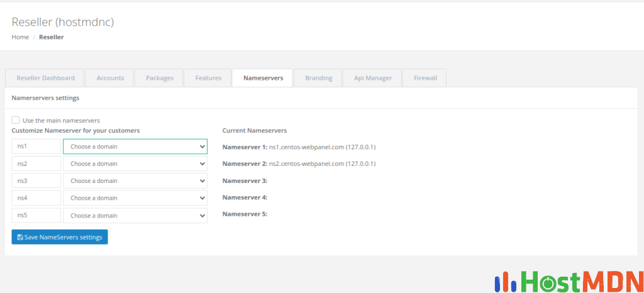Select the Nameservers tab

coord(262,78)
